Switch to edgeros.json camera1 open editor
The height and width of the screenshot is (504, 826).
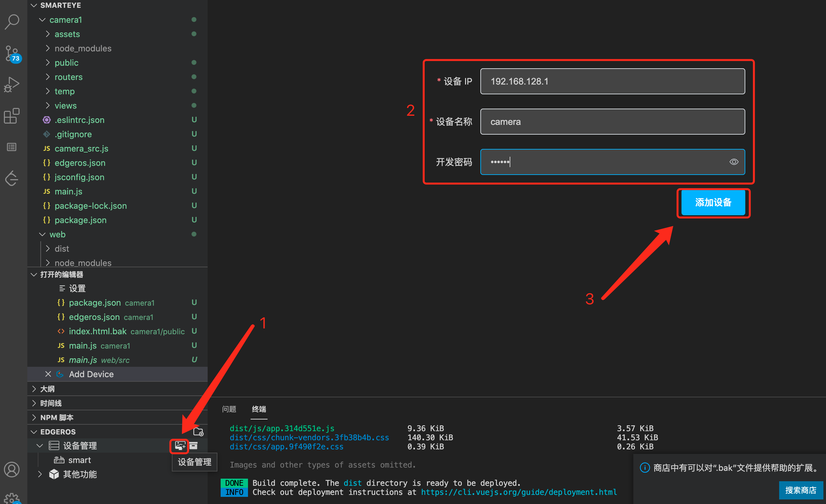coord(117,317)
